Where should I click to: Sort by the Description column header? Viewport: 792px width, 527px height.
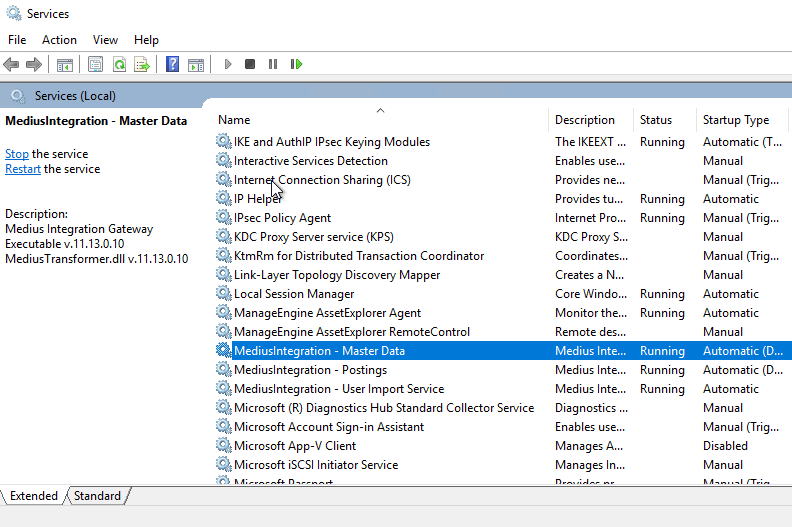click(590, 120)
